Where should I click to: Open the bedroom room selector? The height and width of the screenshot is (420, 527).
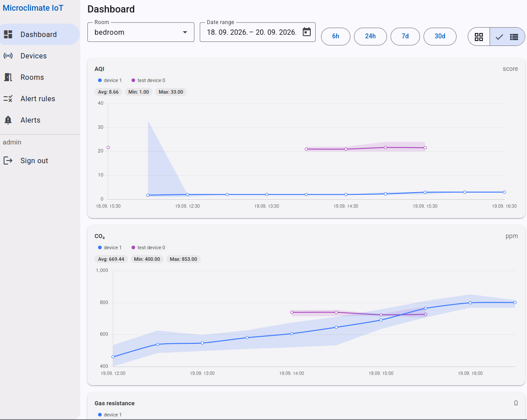coord(141,32)
